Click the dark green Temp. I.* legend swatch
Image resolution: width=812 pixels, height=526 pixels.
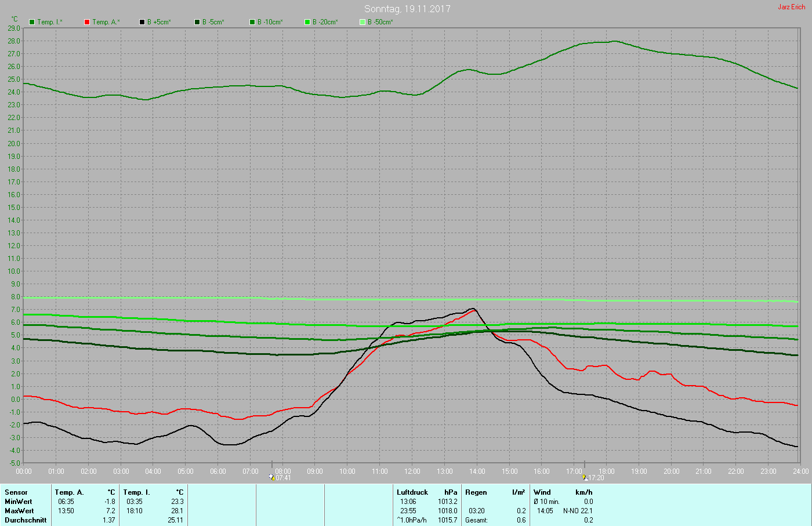coord(32,22)
